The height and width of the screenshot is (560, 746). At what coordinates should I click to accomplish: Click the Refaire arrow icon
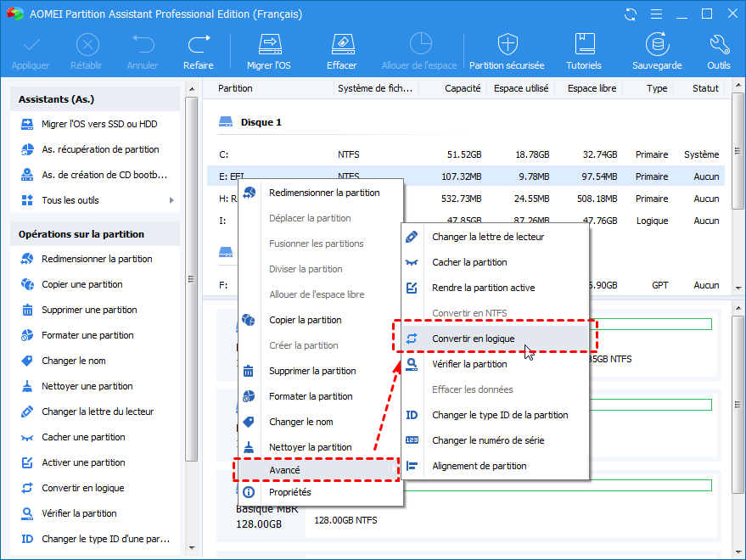coord(199,45)
